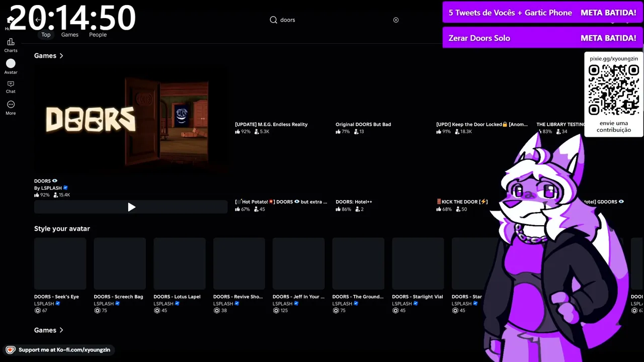644x362 pixels.
Task: Expand the Games section header below Style your avatar
Action: (49, 330)
